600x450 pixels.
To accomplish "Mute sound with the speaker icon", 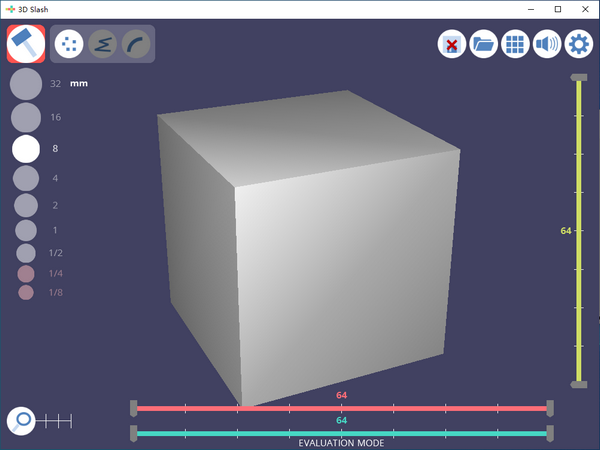I will (x=547, y=44).
